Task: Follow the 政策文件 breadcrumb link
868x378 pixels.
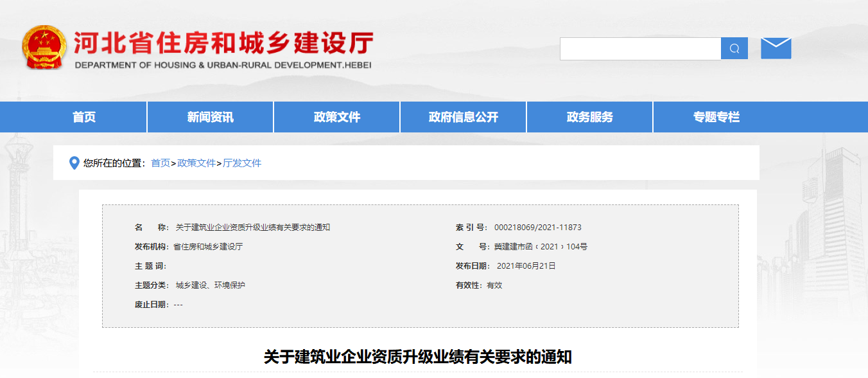Action: 196,163
